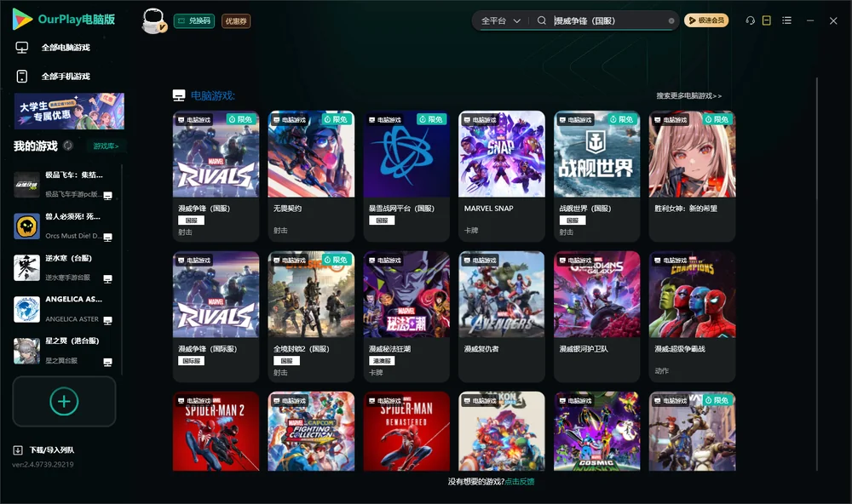Screen dimensions: 852x504
Task: Click the yellow notes icon in title bar
Action: click(767, 20)
